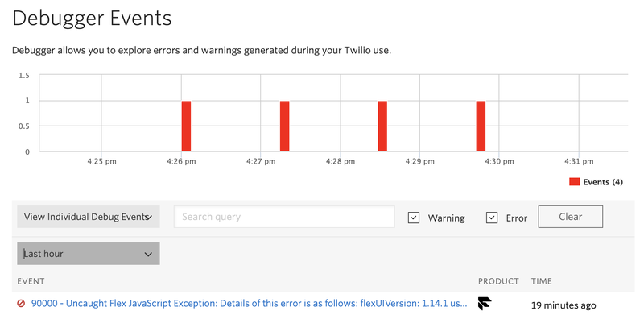The width and height of the screenshot is (644, 319).
Task: Click the 19 minutes ago timestamp
Action: [563, 305]
